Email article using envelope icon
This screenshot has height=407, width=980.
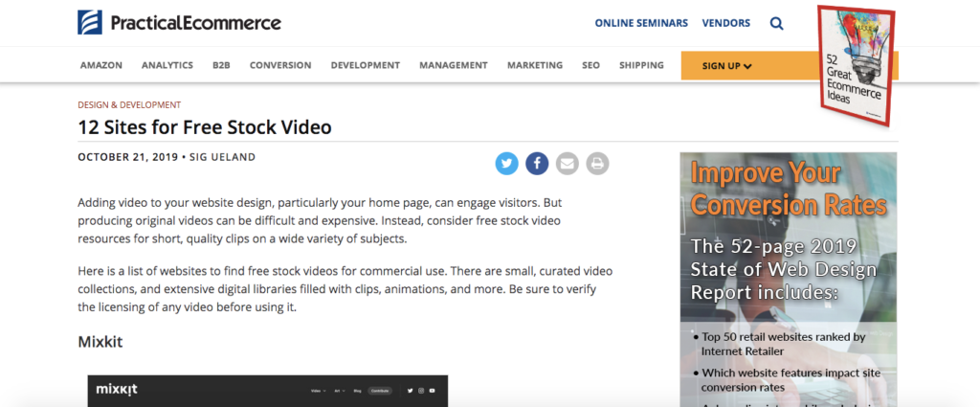(567, 164)
